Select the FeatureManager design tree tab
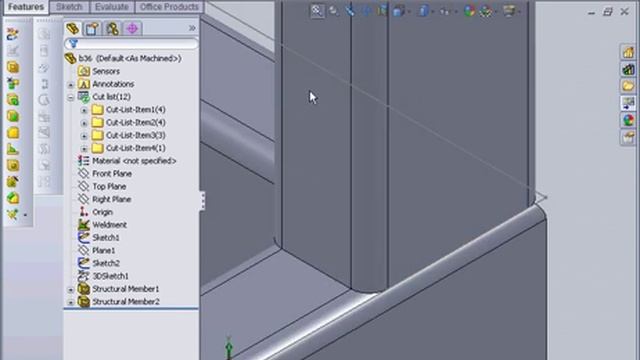The width and height of the screenshot is (640, 360). tap(73, 28)
